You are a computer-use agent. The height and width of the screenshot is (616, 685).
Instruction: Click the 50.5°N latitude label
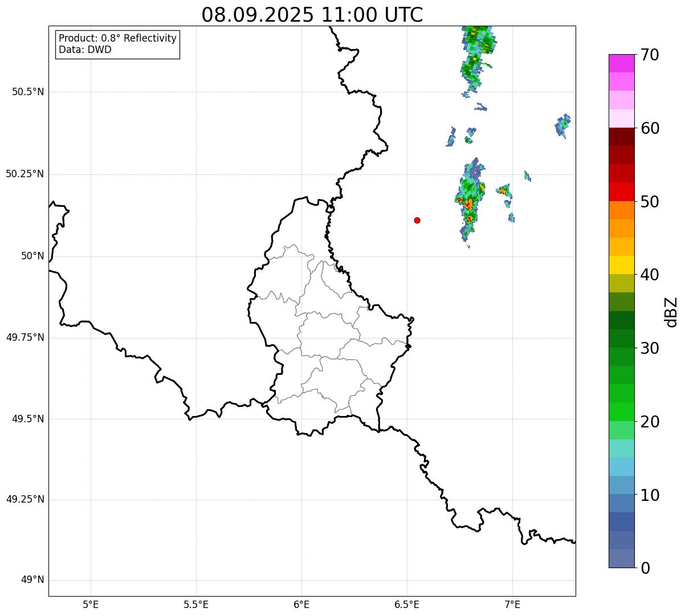(28, 92)
